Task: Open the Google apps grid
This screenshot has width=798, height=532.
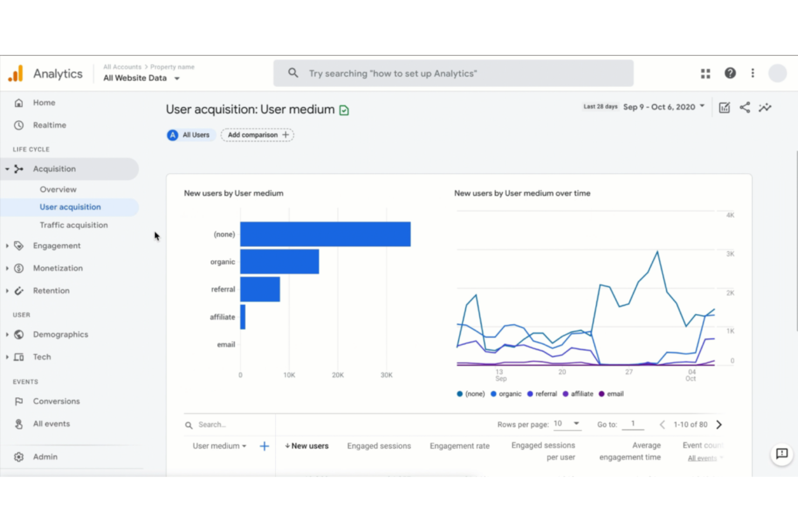Action: tap(705, 73)
